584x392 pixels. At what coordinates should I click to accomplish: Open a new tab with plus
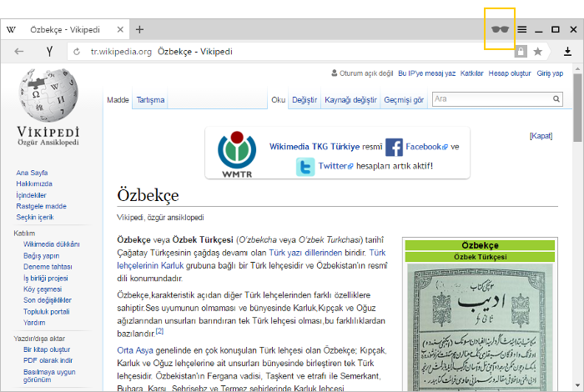[x=139, y=29]
